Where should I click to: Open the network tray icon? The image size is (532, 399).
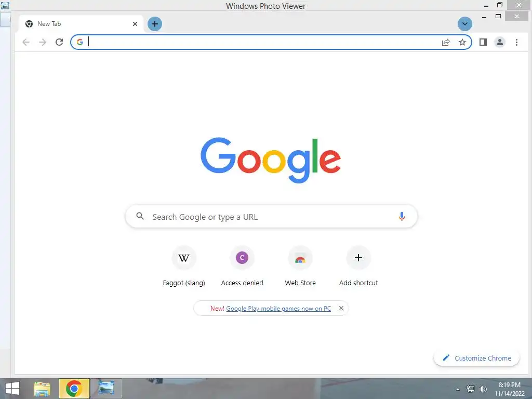click(x=471, y=389)
